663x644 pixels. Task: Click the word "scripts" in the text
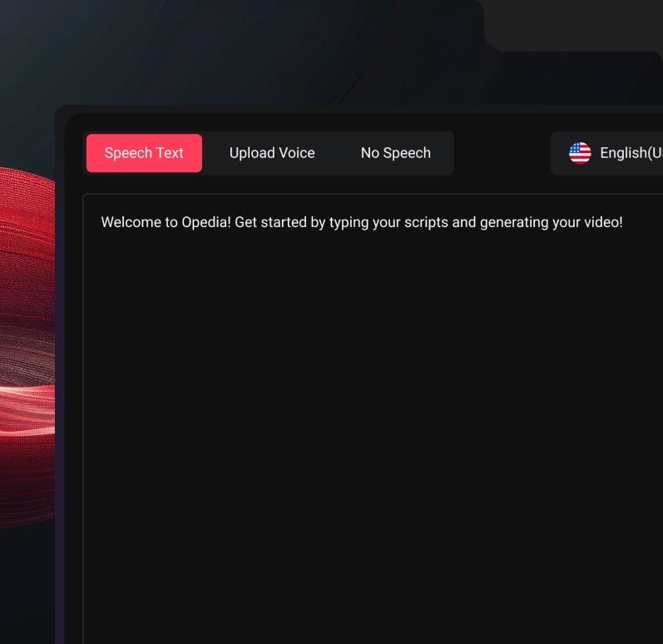tap(426, 223)
